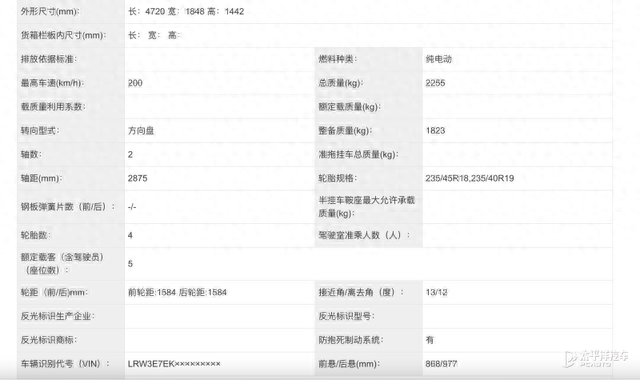The image size is (640, 380).
Task: Click the 排放依据标准 label
Action: [x=49, y=59]
